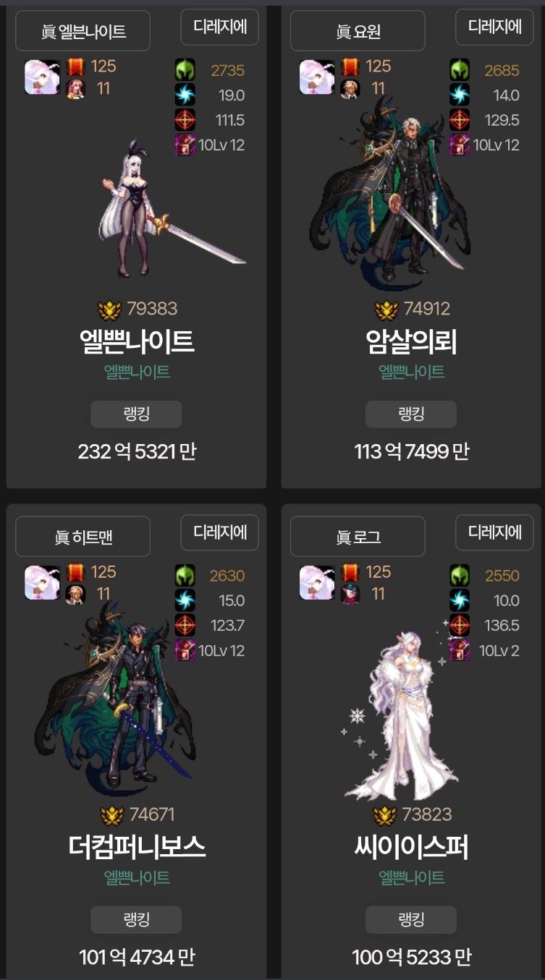Click 디레지에 button on 엘쁜나이트 card
The image size is (545, 980).
click(x=221, y=27)
